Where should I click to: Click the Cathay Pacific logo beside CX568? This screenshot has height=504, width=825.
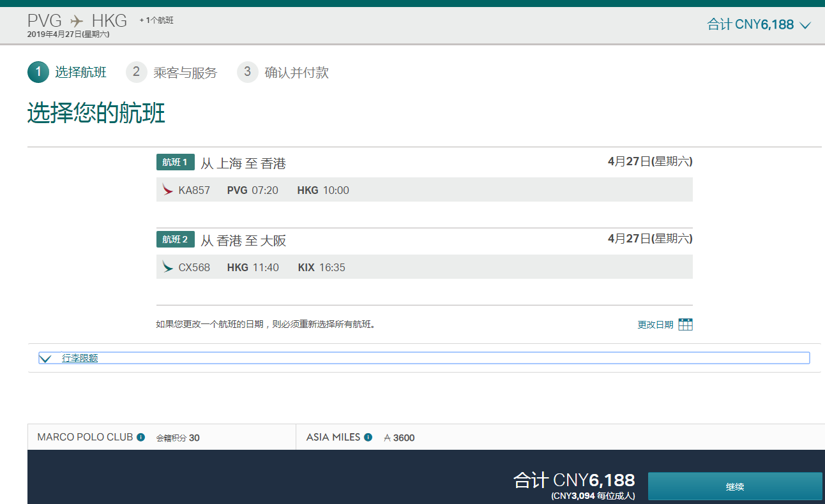point(168,267)
